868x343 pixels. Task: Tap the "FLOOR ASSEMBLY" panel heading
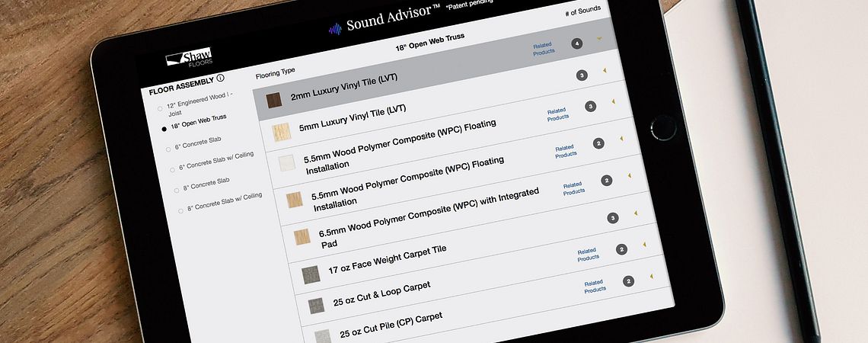pos(181,85)
